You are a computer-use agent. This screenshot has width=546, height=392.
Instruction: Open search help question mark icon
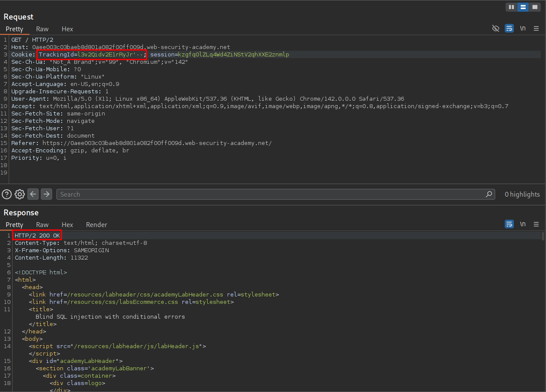tap(7, 194)
